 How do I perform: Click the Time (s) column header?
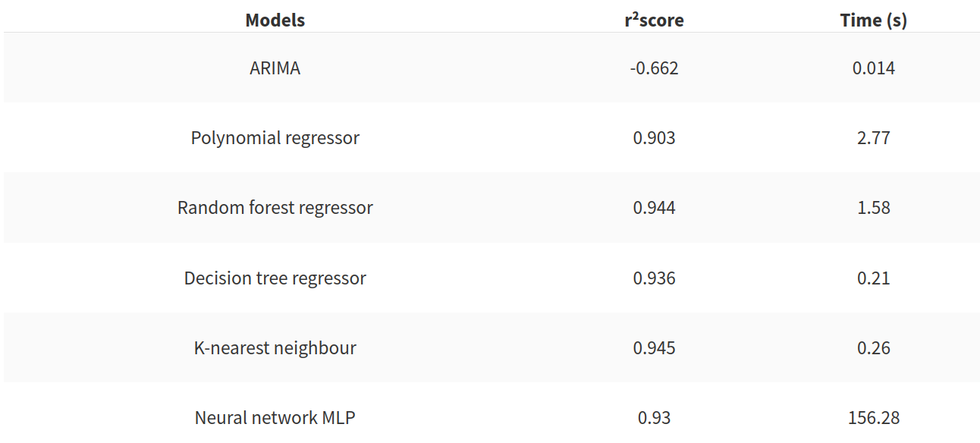[873, 20]
